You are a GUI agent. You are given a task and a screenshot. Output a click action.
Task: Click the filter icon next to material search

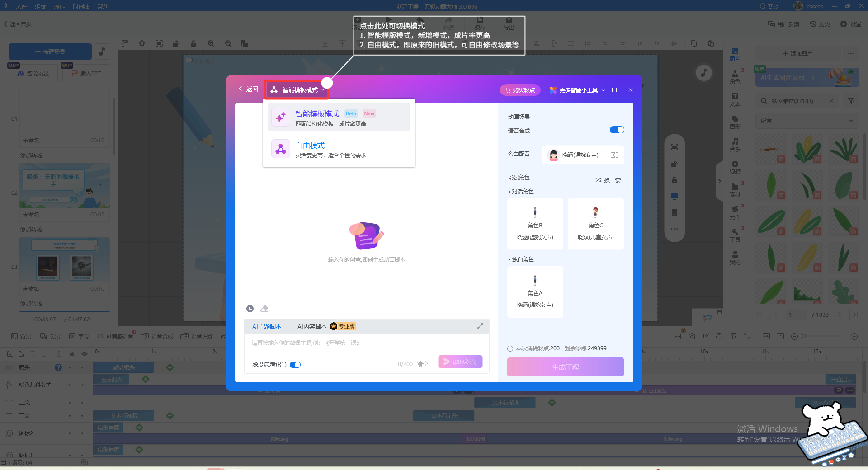[x=851, y=101]
